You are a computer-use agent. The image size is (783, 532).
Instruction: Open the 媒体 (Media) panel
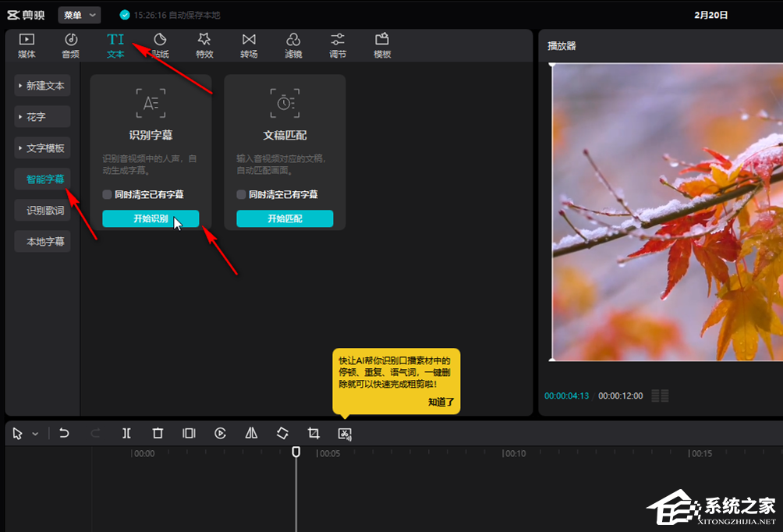point(27,46)
